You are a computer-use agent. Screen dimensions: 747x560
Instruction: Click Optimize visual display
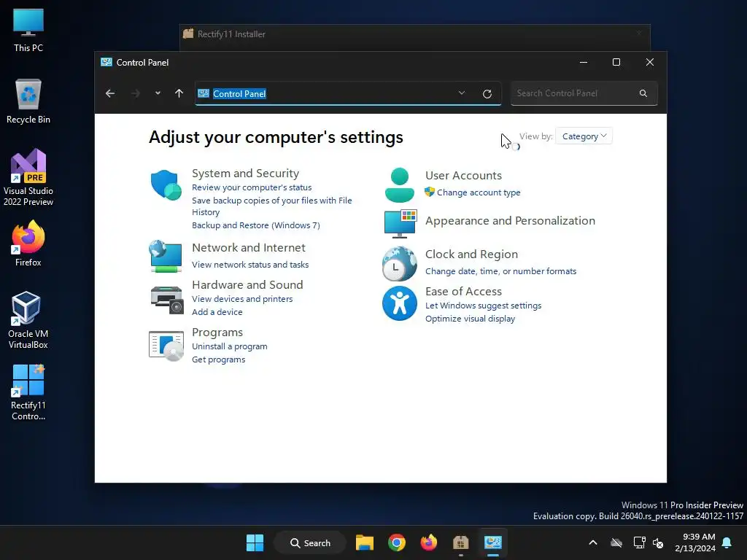(471, 319)
